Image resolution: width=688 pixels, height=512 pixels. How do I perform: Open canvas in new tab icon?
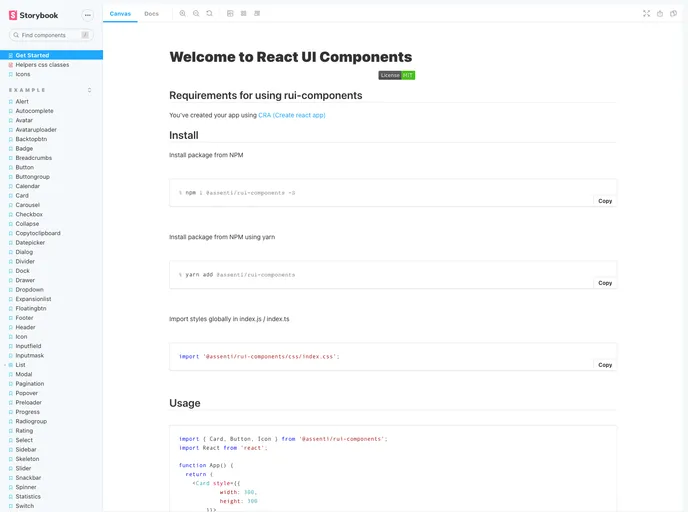660,14
